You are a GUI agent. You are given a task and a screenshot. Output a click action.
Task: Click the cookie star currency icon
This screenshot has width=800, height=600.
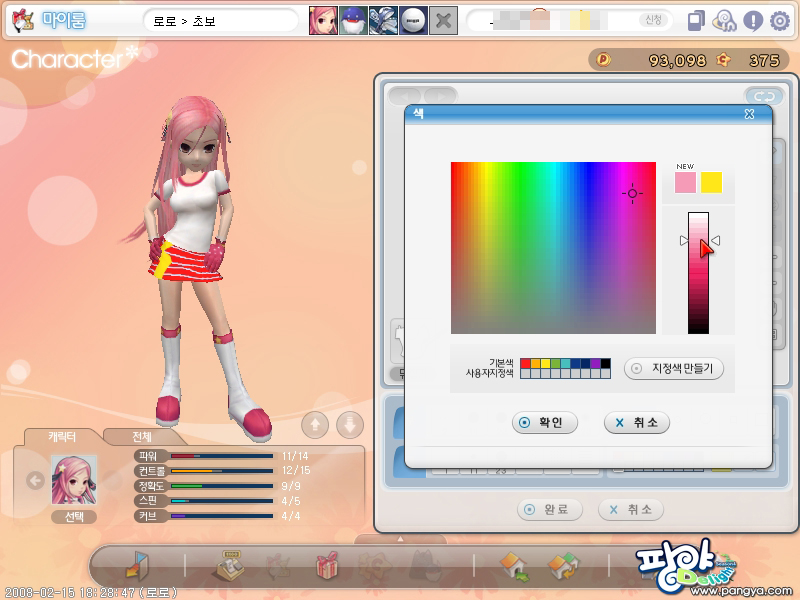(x=723, y=60)
